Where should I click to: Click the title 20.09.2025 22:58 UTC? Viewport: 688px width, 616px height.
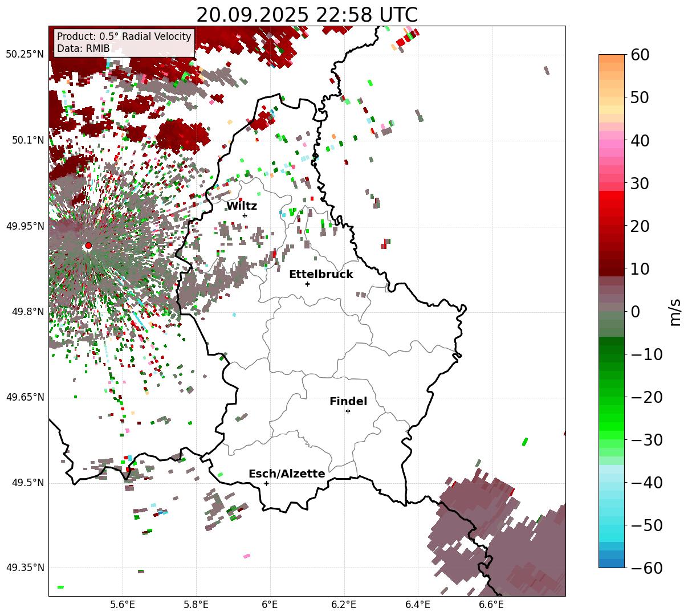coord(307,14)
